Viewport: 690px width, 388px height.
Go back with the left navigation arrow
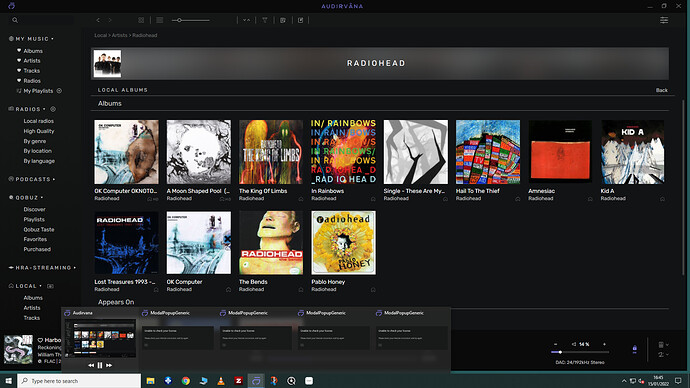pos(98,20)
